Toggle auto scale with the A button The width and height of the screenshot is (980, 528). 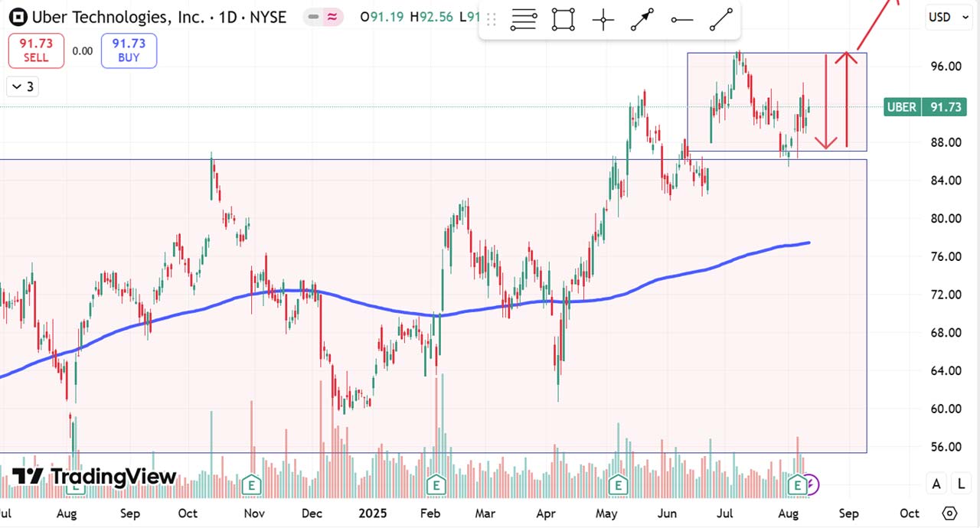937,483
